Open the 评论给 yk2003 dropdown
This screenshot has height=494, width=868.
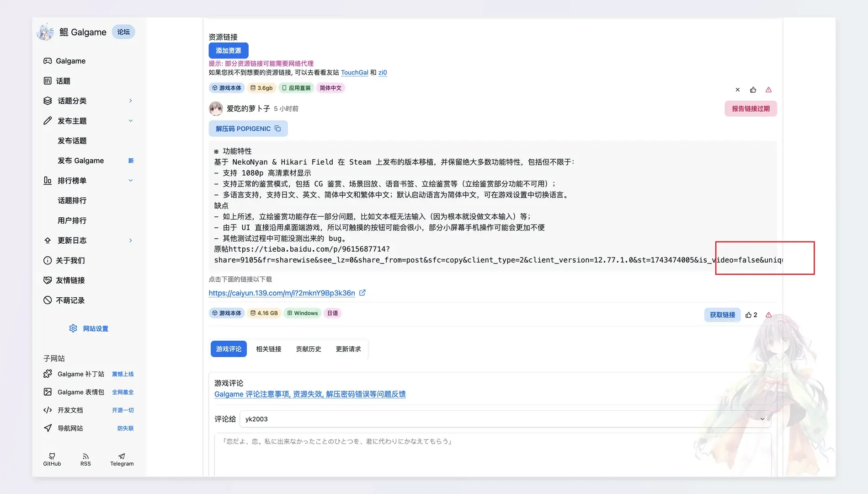(505, 419)
